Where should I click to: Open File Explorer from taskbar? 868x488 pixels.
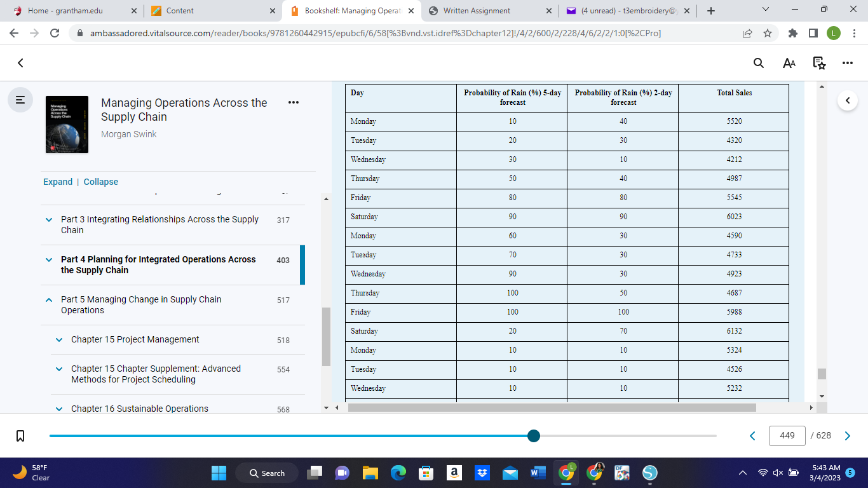click(x=370, y=473)
